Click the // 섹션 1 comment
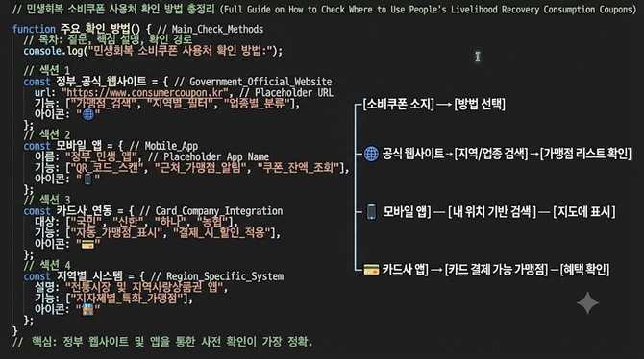Screen dimensions: 644x359 [x=46, y=70]
